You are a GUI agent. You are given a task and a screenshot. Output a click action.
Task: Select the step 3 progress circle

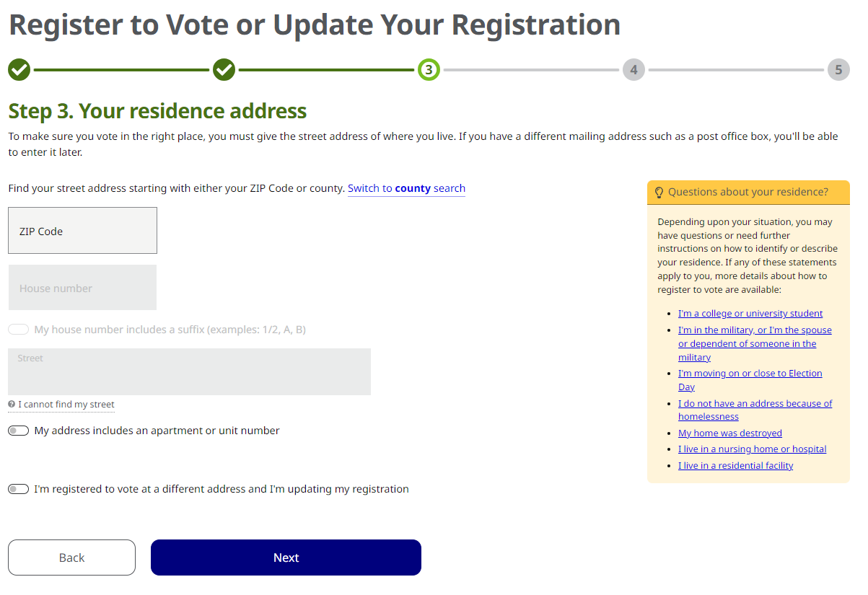tap(429, 70)
